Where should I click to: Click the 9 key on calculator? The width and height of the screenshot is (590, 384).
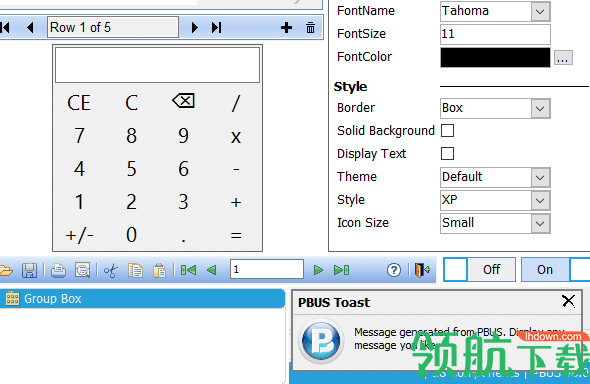point(183,136)
